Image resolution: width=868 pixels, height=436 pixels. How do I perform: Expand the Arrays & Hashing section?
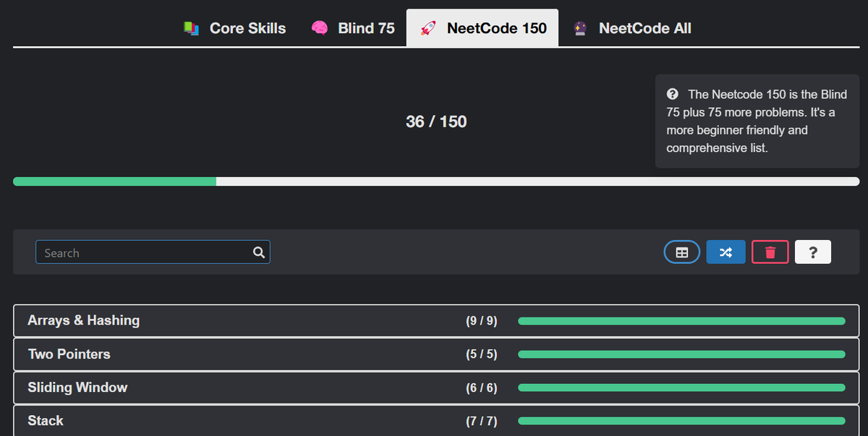click(436, 320)
